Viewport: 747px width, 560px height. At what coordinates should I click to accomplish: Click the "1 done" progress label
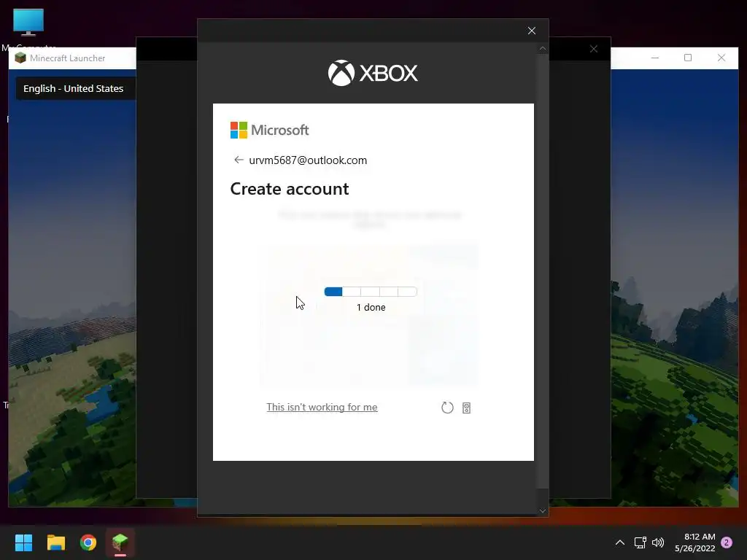click(x=371, y=308)
